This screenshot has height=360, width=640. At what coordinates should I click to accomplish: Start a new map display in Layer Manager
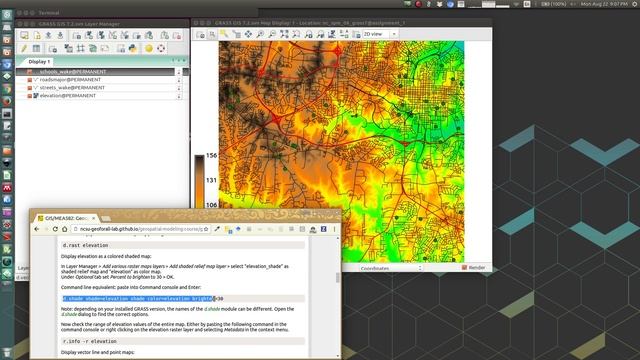24,36
